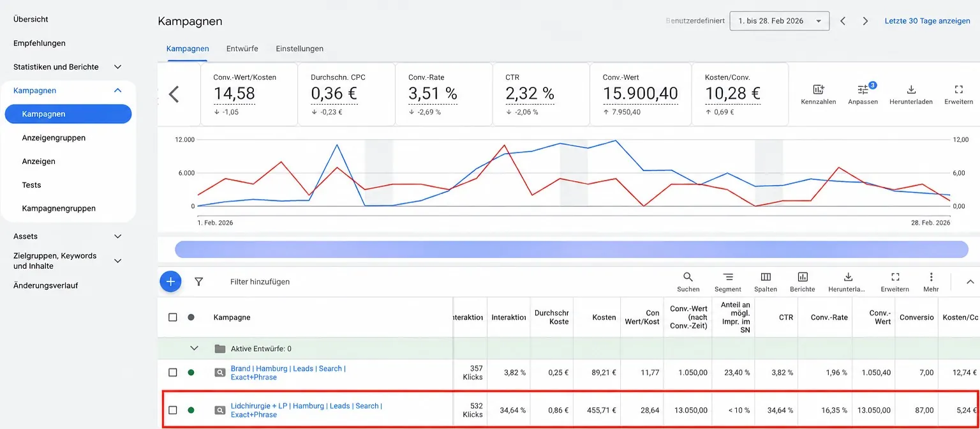Tick checkbox for Lidchirurgie + LP campaign
This screenshot has width=980, height=429.
coord(172,410)
